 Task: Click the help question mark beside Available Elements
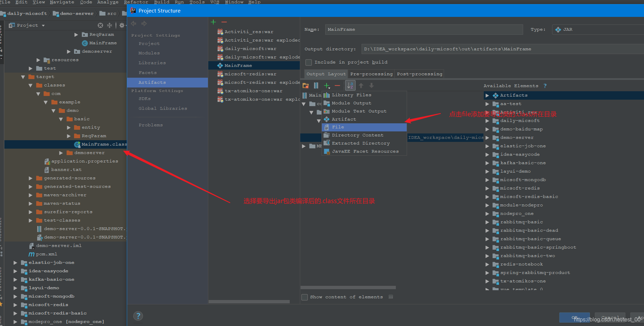tap(545, 86)
